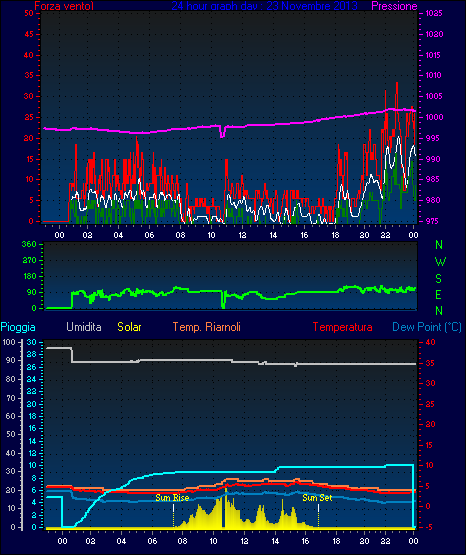
Task: Click the 'E' compass direction label
Action: (x=438, y=294)
